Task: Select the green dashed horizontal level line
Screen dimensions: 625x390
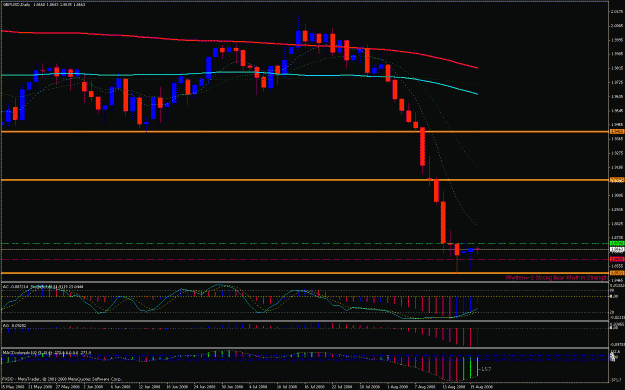Action: 305,243
